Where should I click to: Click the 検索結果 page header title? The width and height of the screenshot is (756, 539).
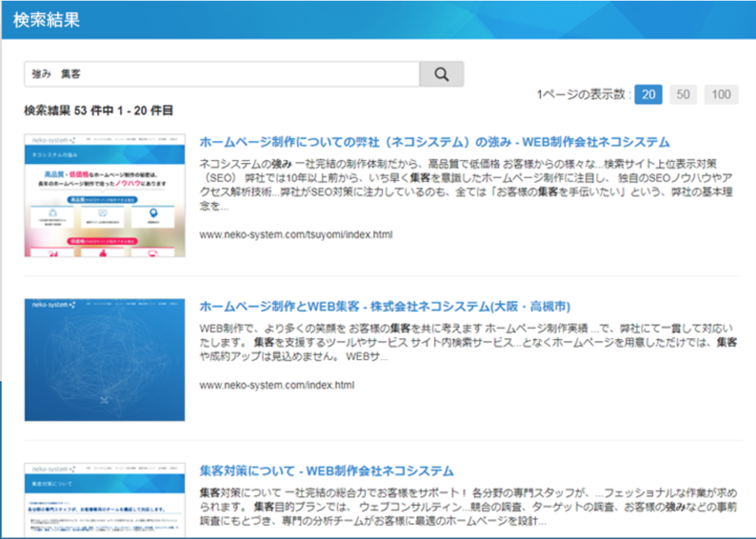(46, 20)
